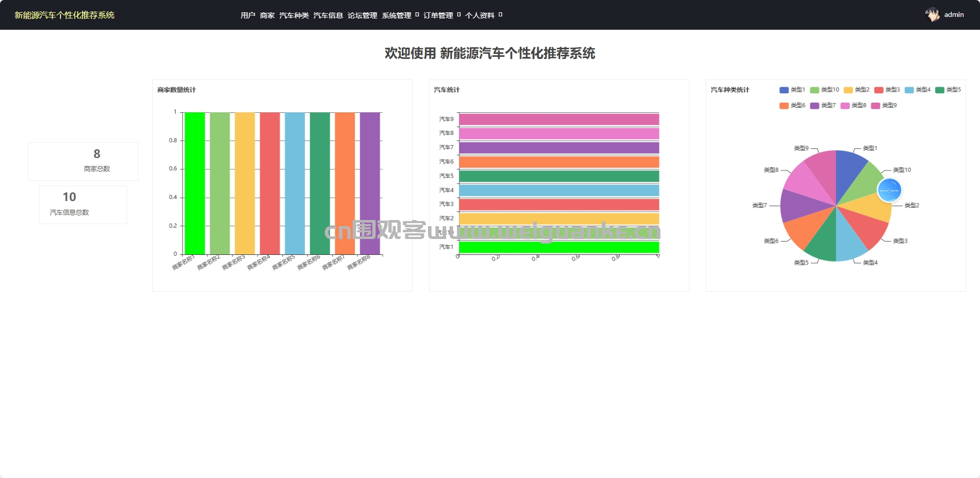Toggle the 类型6 legend entry
The height and width of the screenshot is (478, 980).
coord(792,106)
